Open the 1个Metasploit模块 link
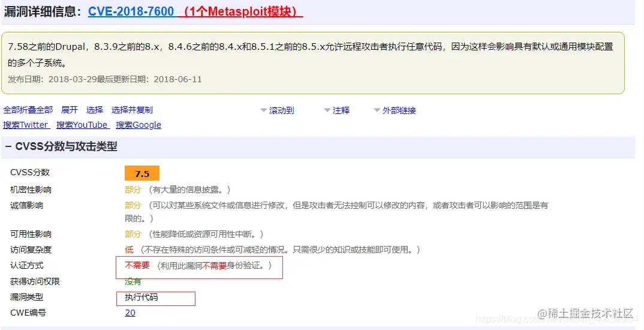The height and width of the screenshot is (330, 644). click(240, 11)
